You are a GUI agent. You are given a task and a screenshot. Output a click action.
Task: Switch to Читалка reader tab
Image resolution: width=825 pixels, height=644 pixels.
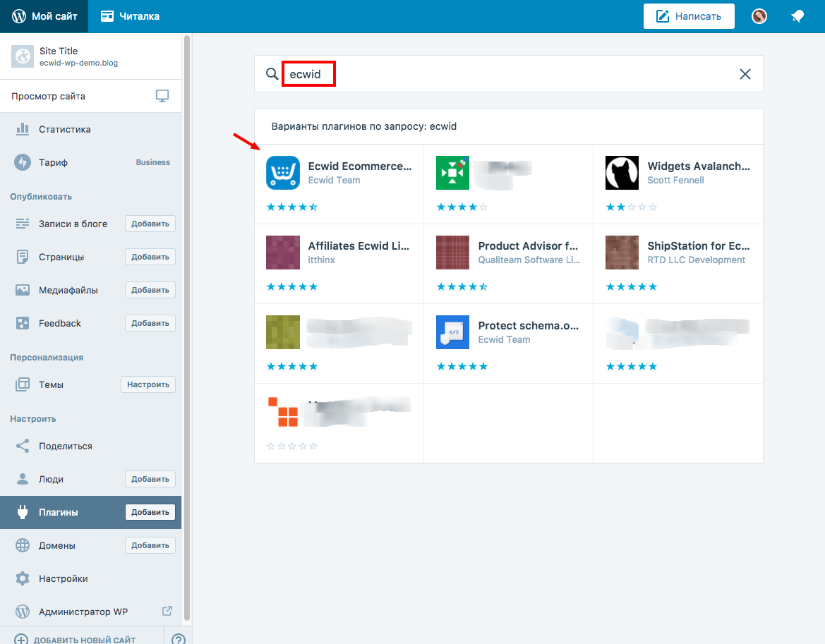point(130,16)
